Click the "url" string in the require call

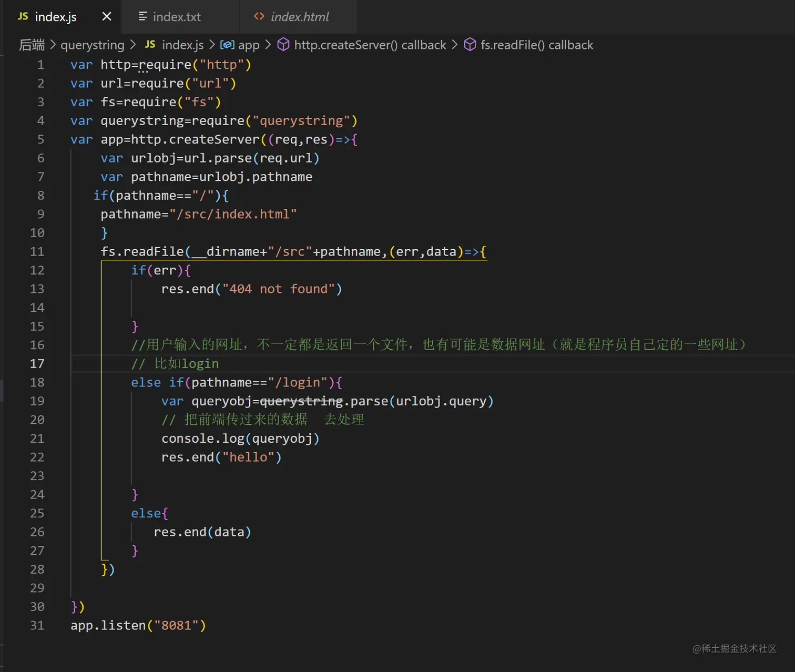point(210,83)
